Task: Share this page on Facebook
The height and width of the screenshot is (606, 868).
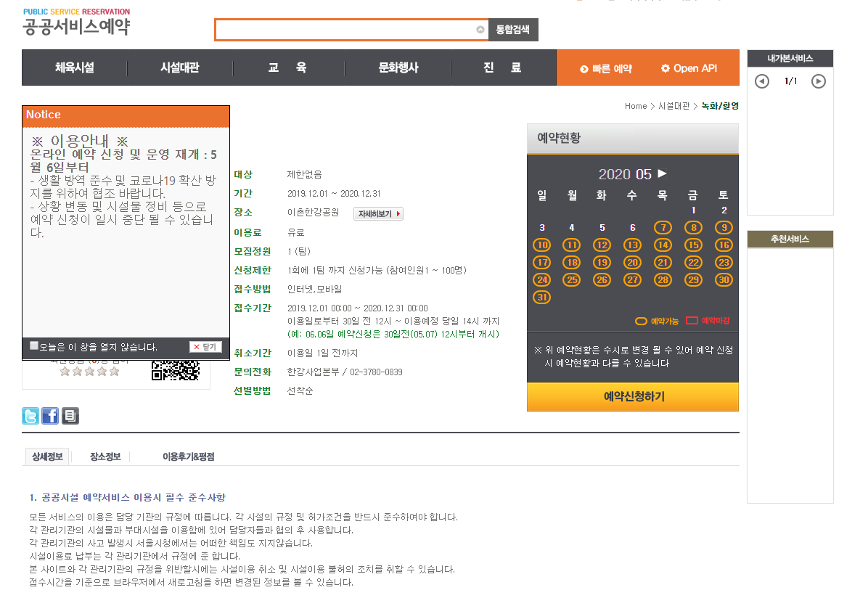Action: coord(50,416)
